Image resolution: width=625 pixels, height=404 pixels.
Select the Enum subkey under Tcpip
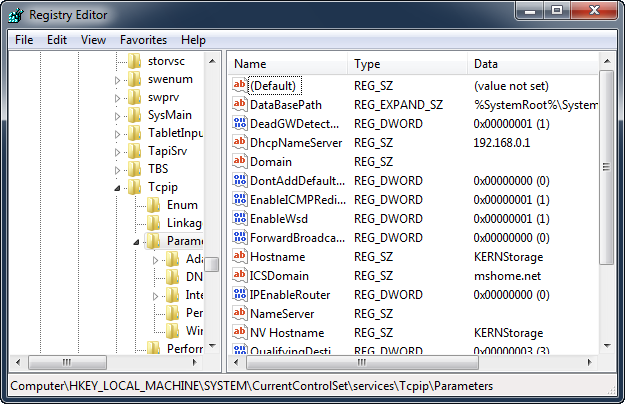tap(182, 205)
